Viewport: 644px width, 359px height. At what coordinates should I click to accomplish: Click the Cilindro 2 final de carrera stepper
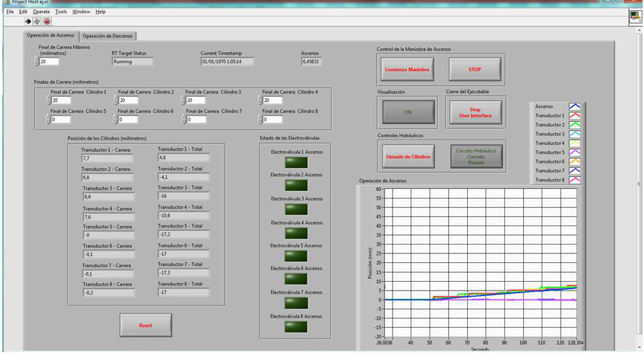(115, 100)
